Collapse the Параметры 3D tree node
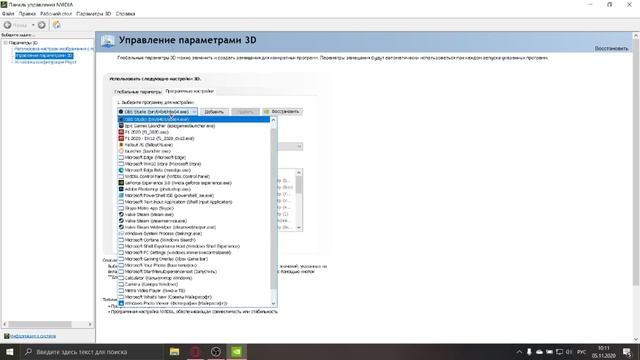The width and height of the screenshot is (640, 360). tap(5, 42)
